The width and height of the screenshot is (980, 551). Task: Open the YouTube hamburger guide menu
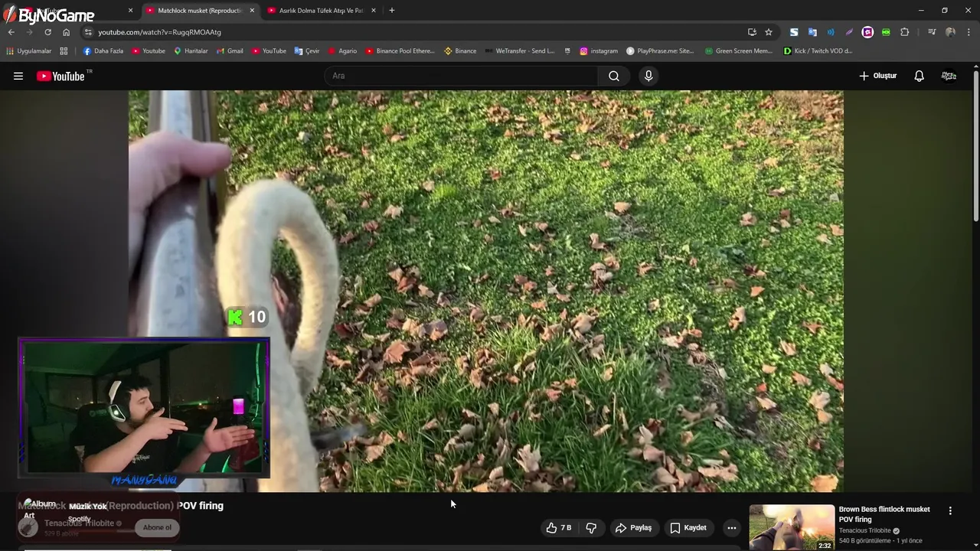click(x=18, y=76)
